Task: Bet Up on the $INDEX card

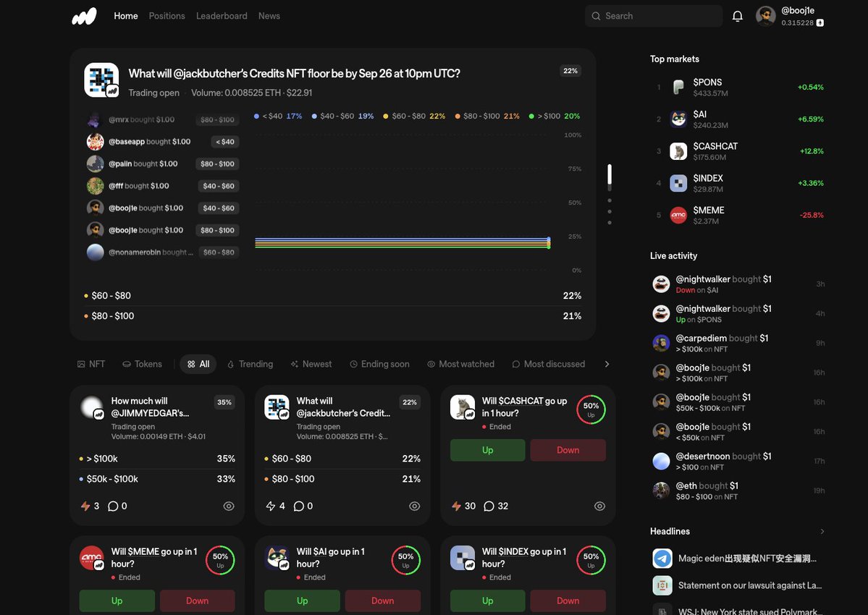Action: point(488,601)
